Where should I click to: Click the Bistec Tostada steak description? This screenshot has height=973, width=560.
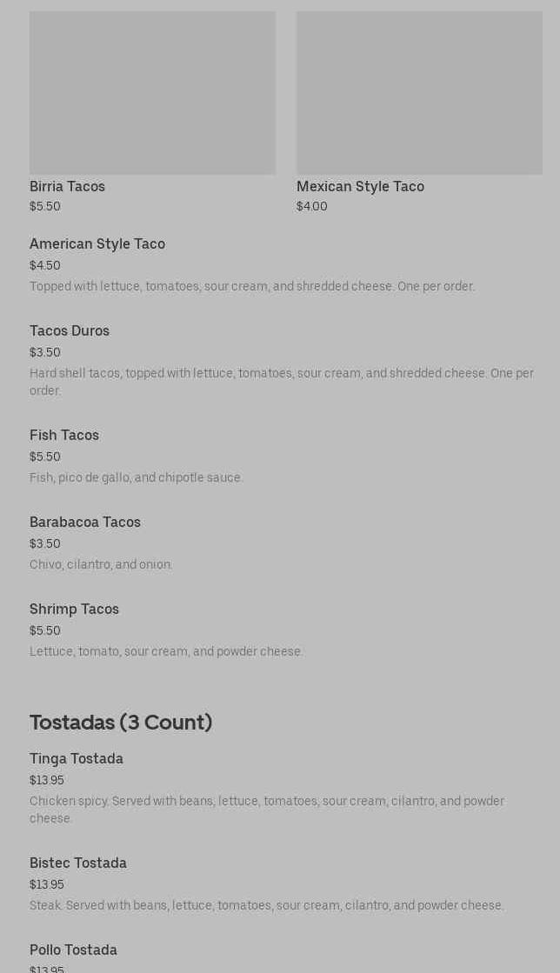click(x=266, y=906)
